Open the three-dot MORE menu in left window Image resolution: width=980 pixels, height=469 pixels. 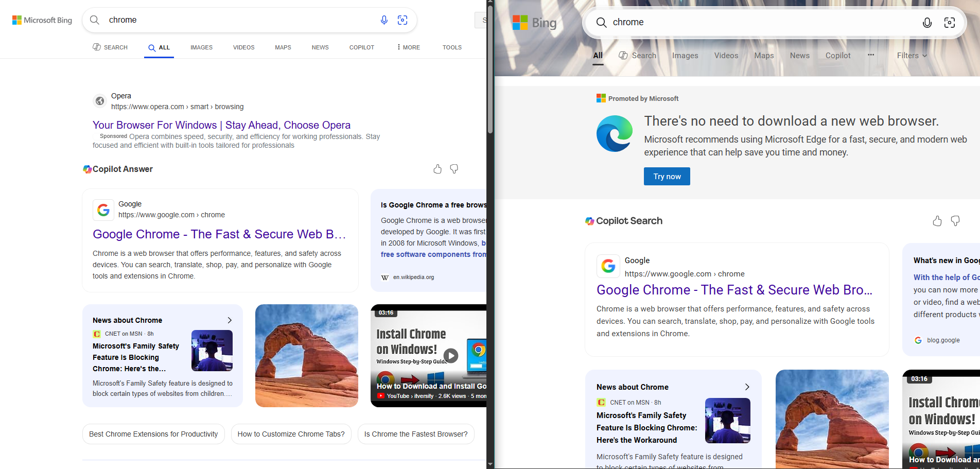[408, 47]
